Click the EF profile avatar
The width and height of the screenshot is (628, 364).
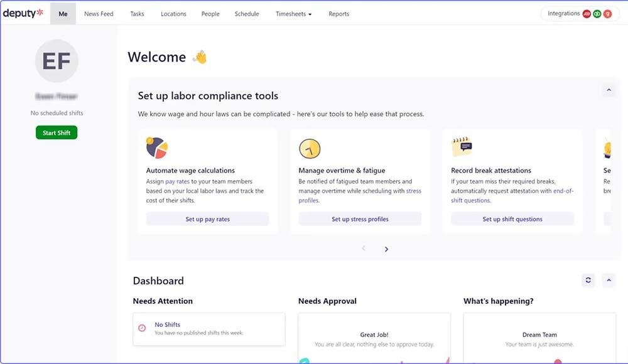[57, 61]
